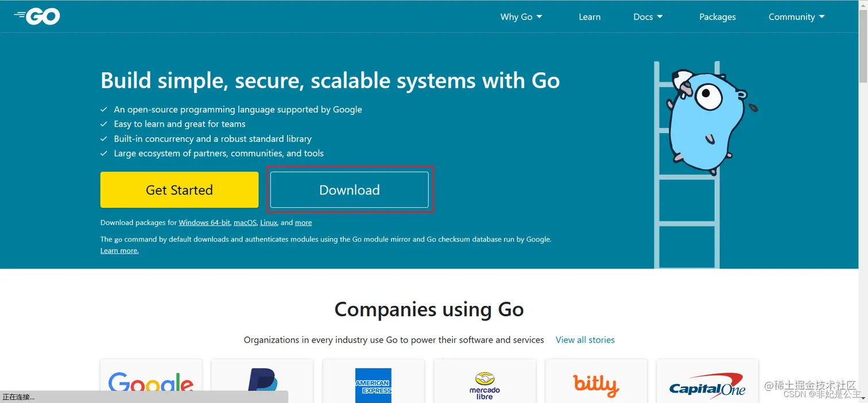Screen dimensions: 868x403
Task: Click the Get Started button
Action: [179, 189]
